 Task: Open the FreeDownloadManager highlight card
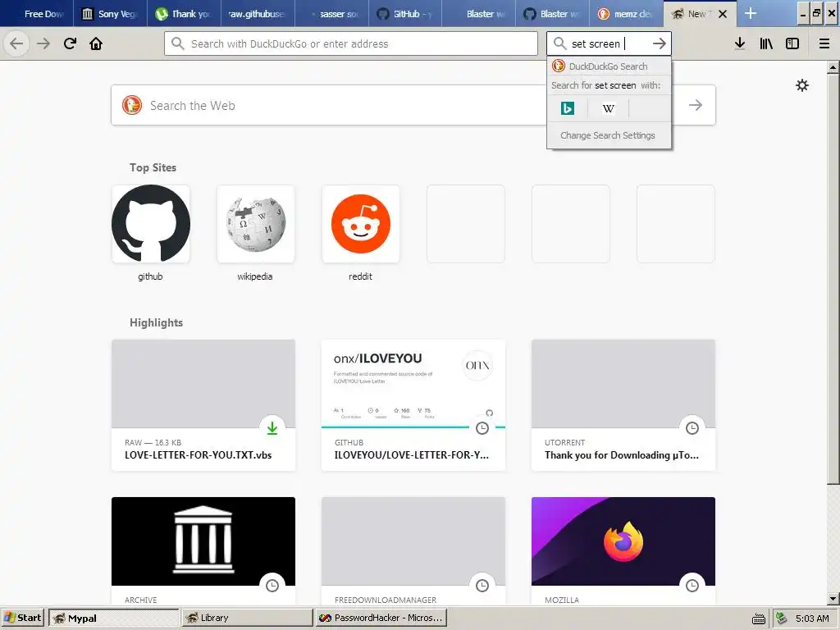(x=413, y=550)
